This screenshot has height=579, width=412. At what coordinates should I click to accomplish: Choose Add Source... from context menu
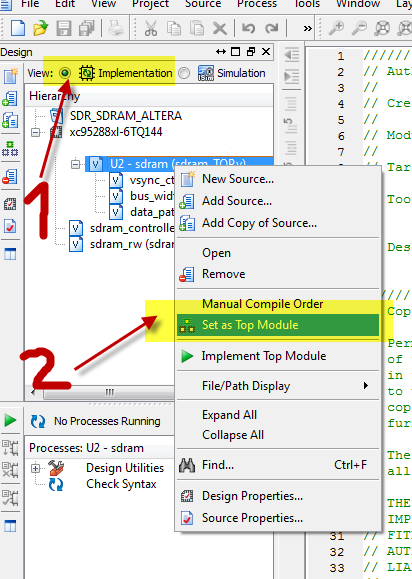coord(278,201)
